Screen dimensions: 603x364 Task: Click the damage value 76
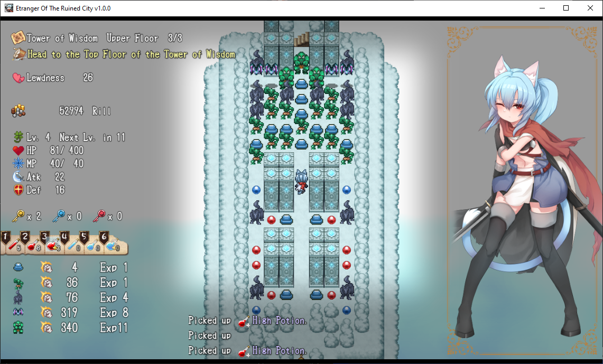point(72,297)
